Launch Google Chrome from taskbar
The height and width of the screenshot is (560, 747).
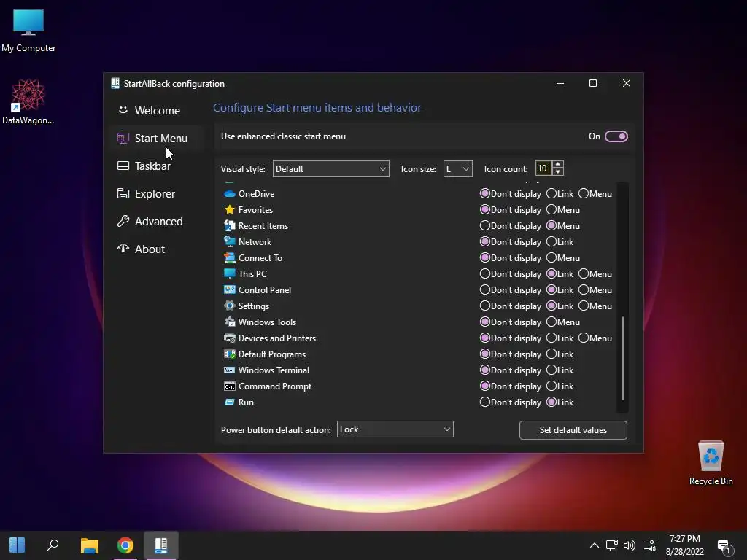click(125, 545)
